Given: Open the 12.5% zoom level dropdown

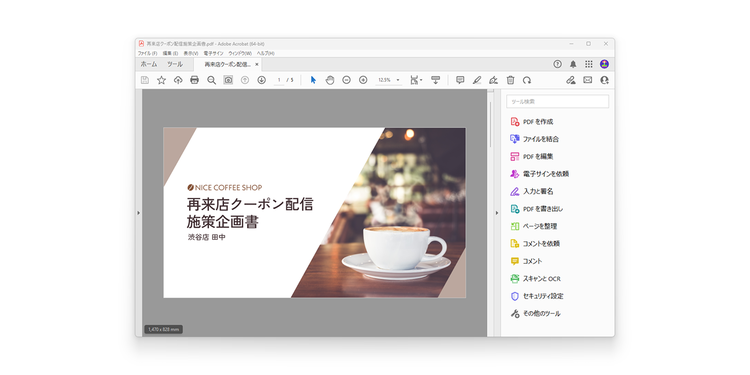Looking at the screenshot, I should point(388,80).
